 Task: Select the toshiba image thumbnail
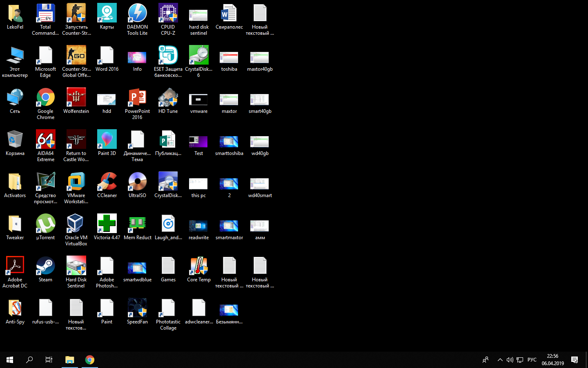pyautogui.click(x=229, y=57)
